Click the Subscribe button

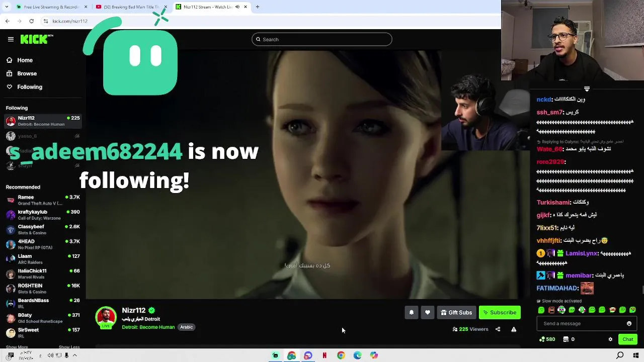(500, 313)
